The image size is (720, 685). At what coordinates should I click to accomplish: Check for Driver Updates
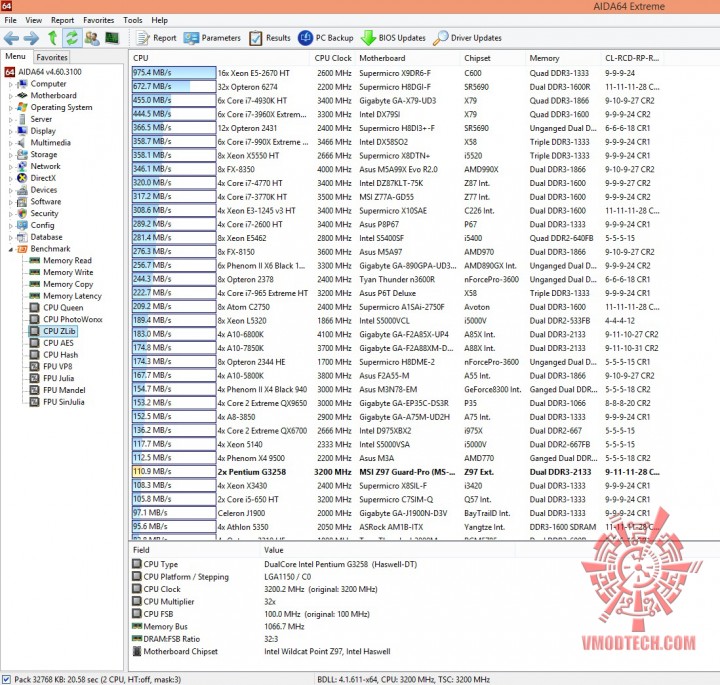467,38
